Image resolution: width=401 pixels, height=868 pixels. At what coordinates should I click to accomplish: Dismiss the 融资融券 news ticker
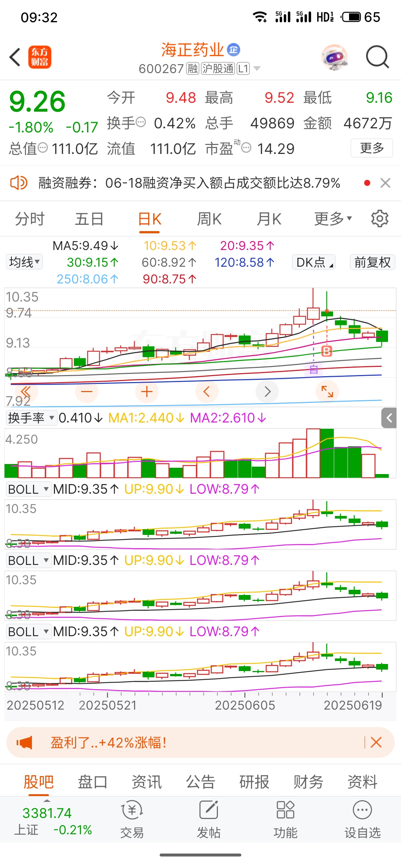tap(385, 183)
